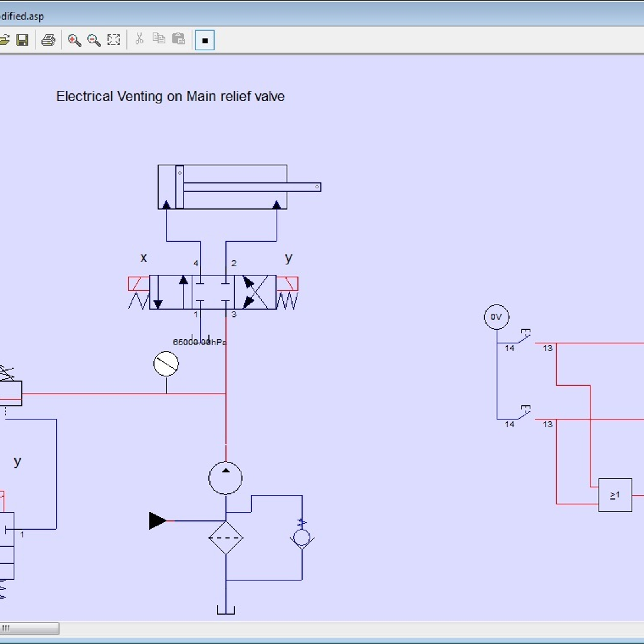Print the diagram using the printer icon

click(48, 40)
